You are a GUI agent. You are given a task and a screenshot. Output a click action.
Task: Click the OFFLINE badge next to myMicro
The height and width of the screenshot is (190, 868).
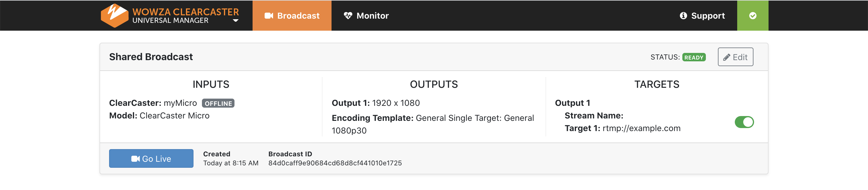coord(218,103)
